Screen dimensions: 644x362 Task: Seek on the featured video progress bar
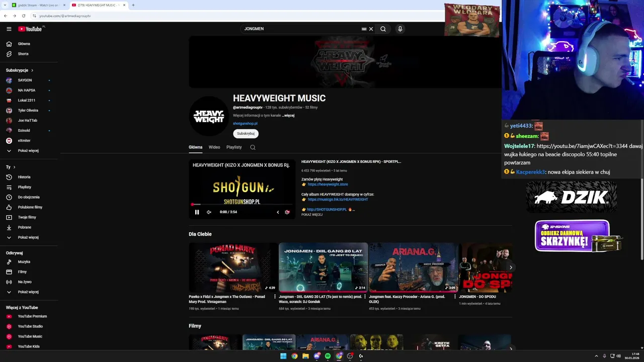click(x=242, y=205)
